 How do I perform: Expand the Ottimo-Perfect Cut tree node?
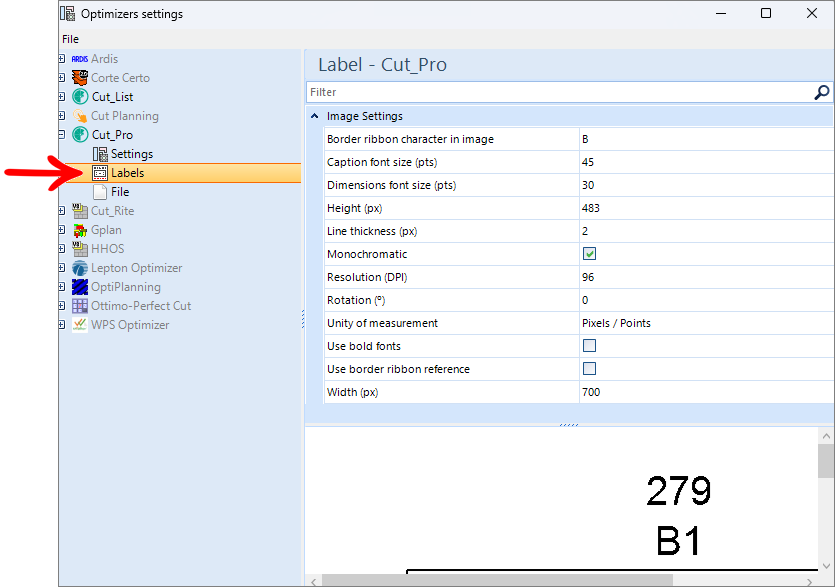62,306
